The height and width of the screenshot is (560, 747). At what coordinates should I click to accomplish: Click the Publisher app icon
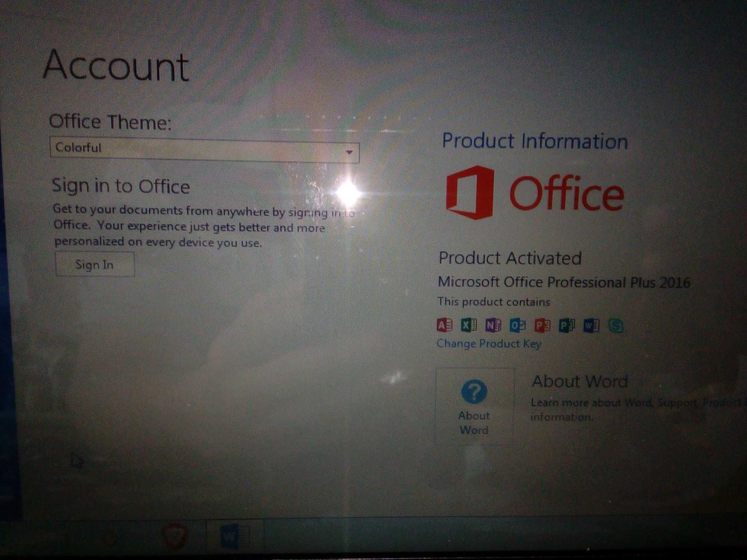(567, 326)
